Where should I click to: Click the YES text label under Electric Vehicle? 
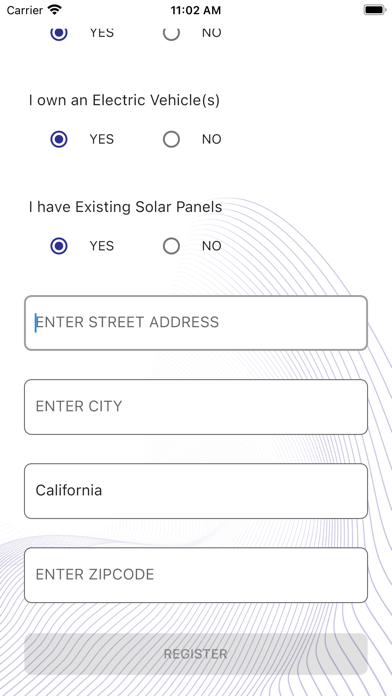[102, 139]
